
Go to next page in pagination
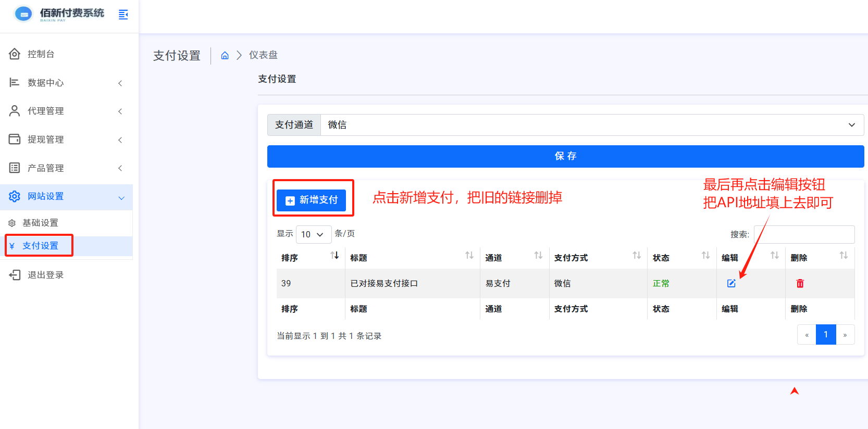(x=845, y=335)
